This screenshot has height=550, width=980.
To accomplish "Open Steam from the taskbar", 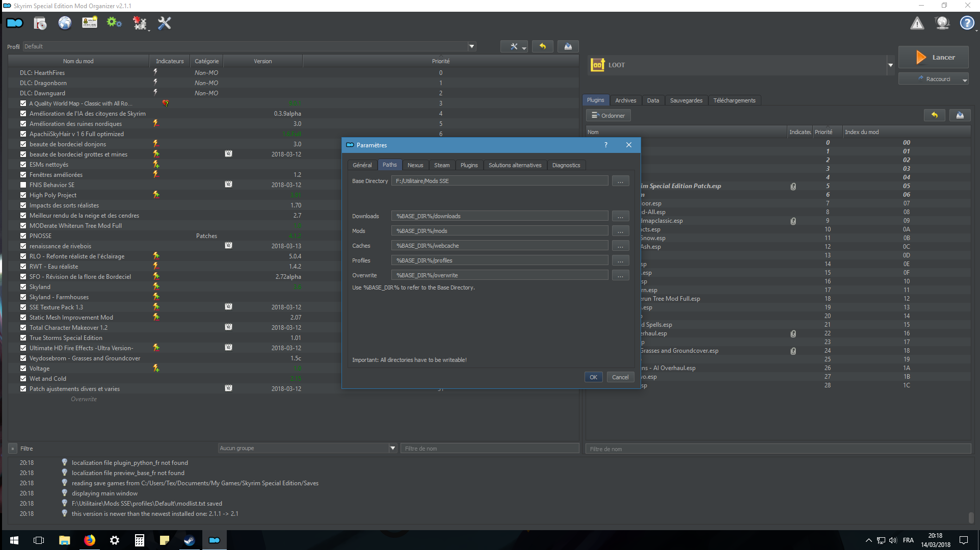I will tap(189, 540).
